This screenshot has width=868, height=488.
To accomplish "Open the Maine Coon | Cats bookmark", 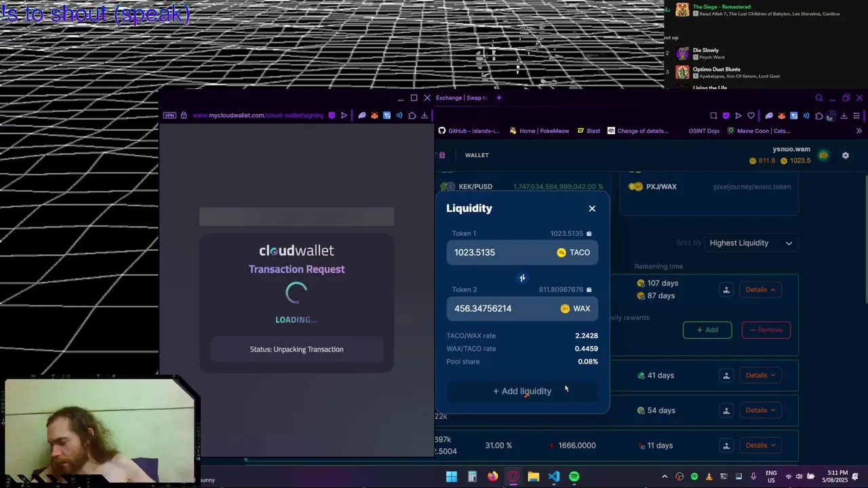I will 758,131.
